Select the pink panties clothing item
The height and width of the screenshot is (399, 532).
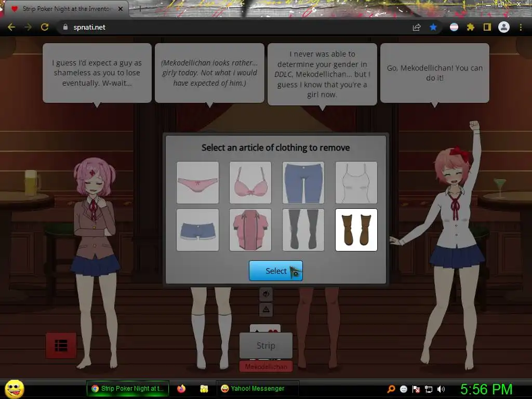pos(197,182)
